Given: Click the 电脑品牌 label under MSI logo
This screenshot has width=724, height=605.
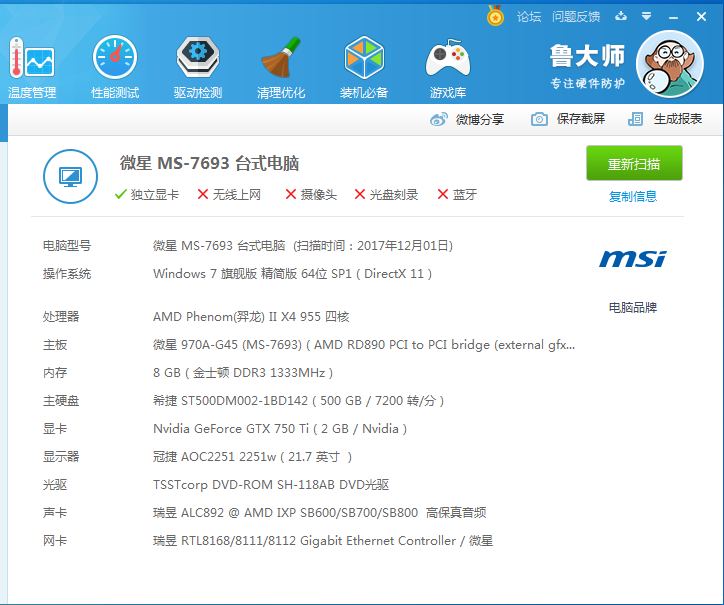Looking at the screenshot, I should (x=633, y=308).
